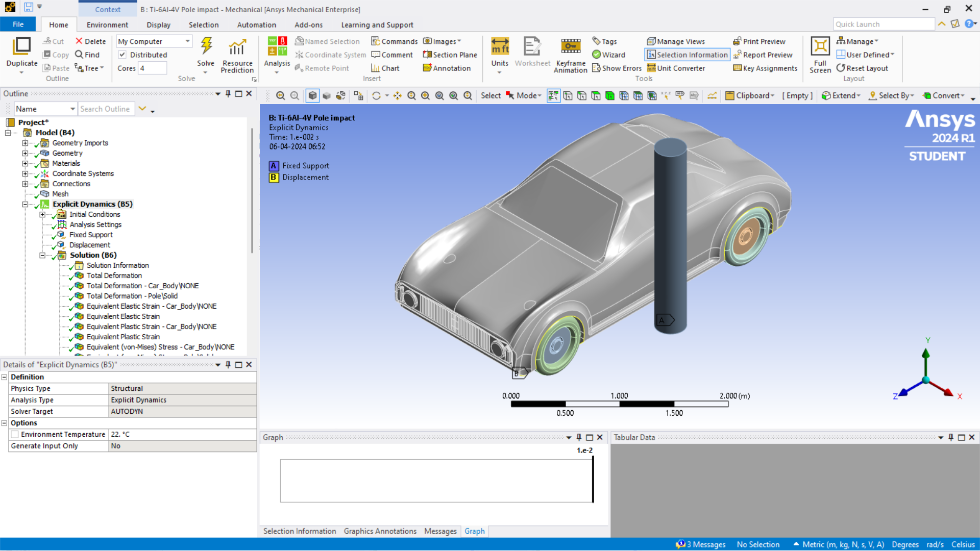Select the Pan view tool
The image size is (980, 551).
coord(397,95)
